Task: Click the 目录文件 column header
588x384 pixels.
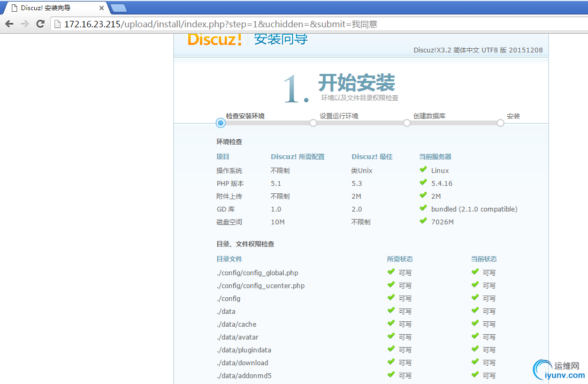Action: click(229, 259)
